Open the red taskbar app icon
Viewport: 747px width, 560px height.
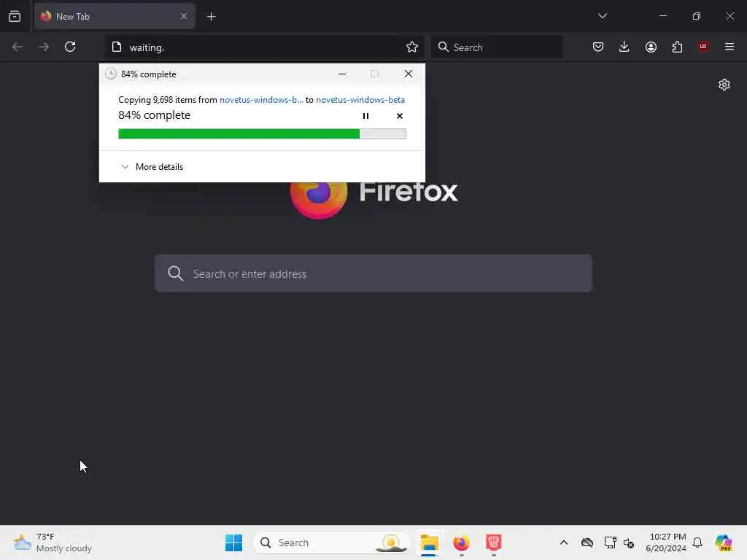[x=494, y=542]
